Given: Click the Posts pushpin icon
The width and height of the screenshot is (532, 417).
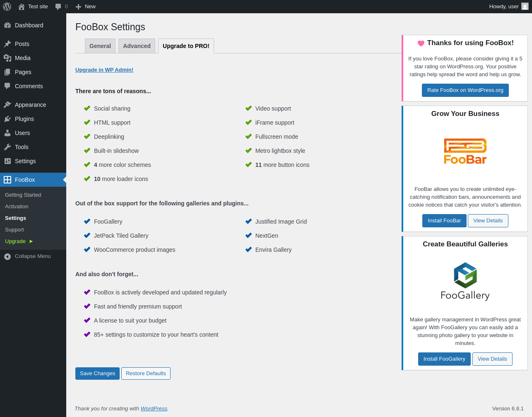Looking at the screenshot, I should point(7,44).
